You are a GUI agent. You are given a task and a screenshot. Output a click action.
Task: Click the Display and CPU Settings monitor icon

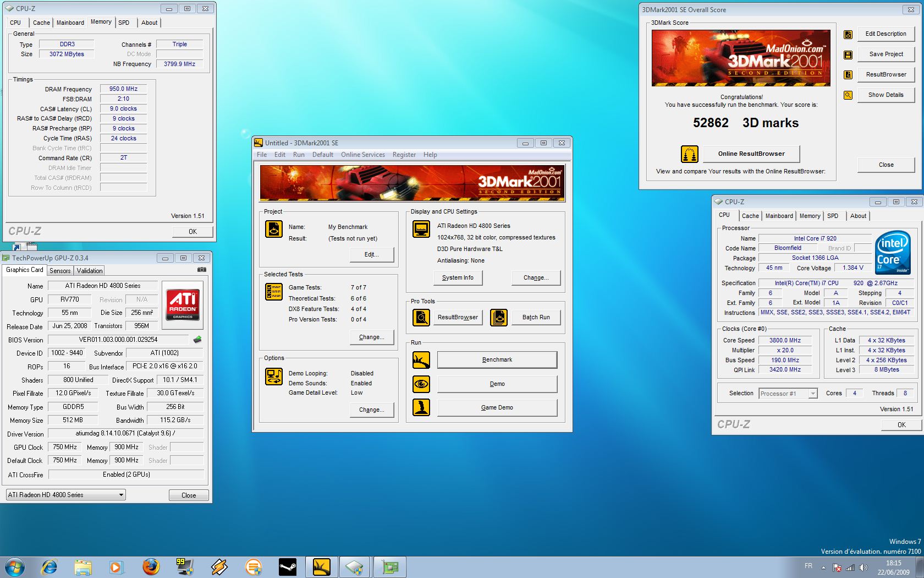click(x=421, y=228)
